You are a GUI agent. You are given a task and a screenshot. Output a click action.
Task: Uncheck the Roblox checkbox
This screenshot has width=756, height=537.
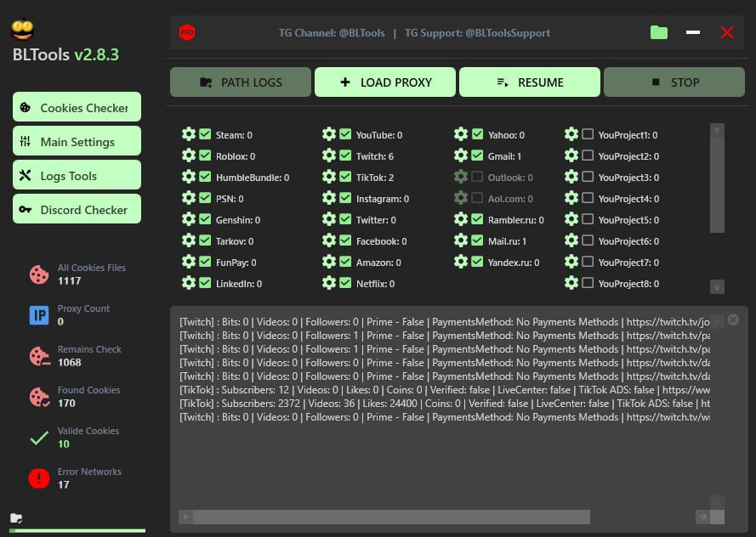click(x=205, y=155)
